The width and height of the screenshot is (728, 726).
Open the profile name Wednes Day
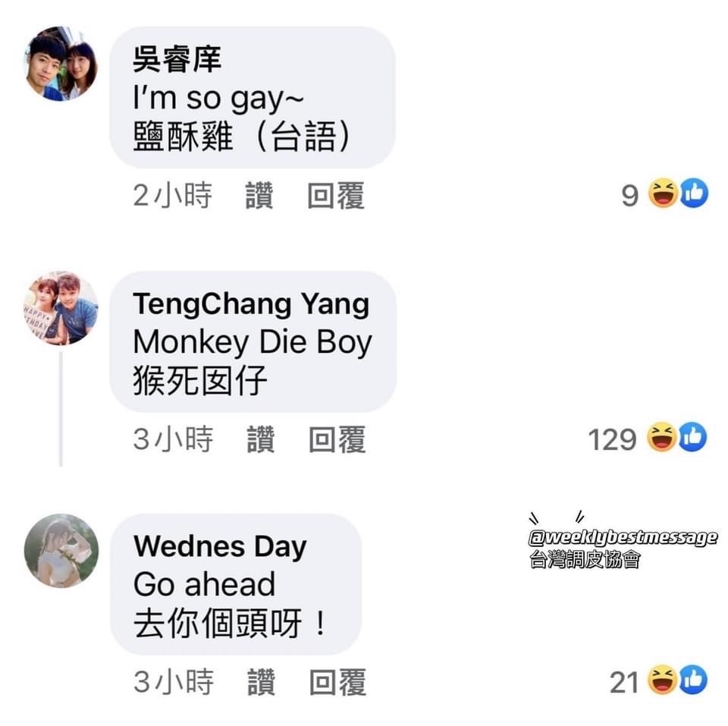(x=220, y=546)
